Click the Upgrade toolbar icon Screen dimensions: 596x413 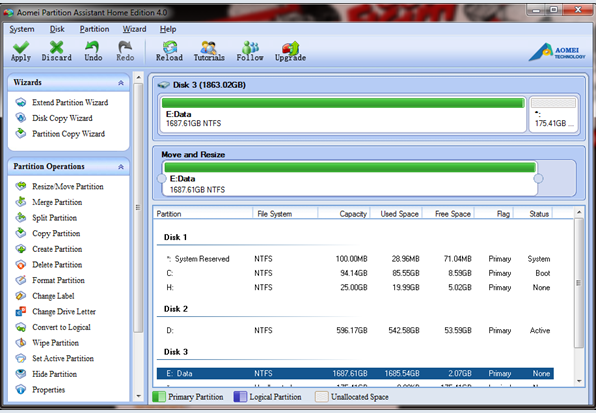tap(290, 47)
